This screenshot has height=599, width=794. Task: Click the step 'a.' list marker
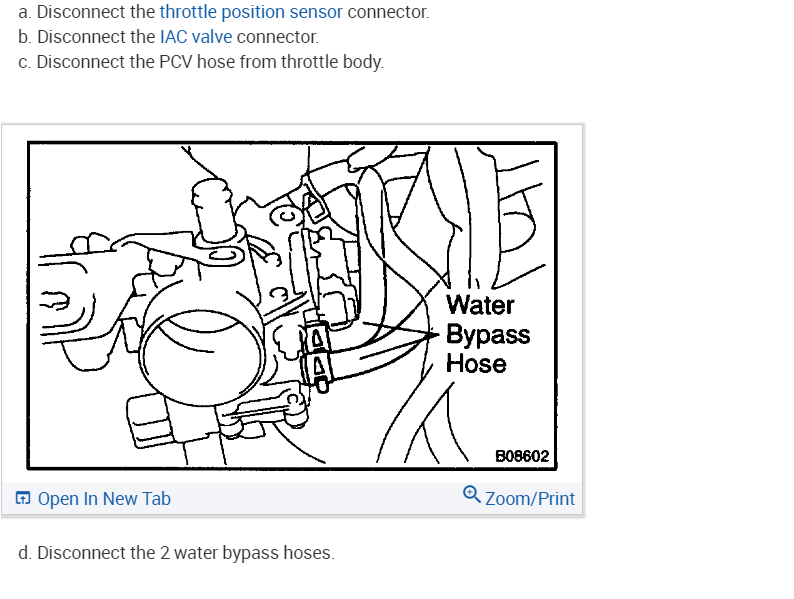click(25, 13)
